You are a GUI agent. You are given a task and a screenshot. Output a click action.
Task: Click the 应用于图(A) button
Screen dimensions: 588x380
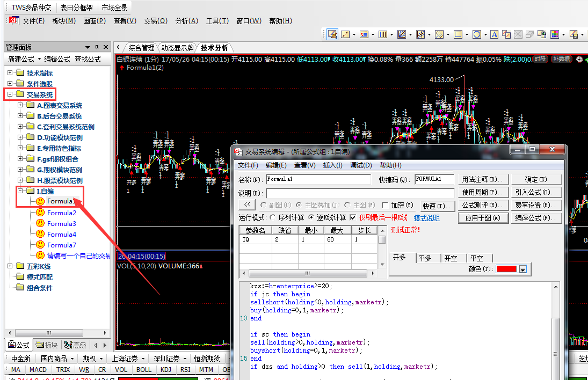click(x=483, y=218)
